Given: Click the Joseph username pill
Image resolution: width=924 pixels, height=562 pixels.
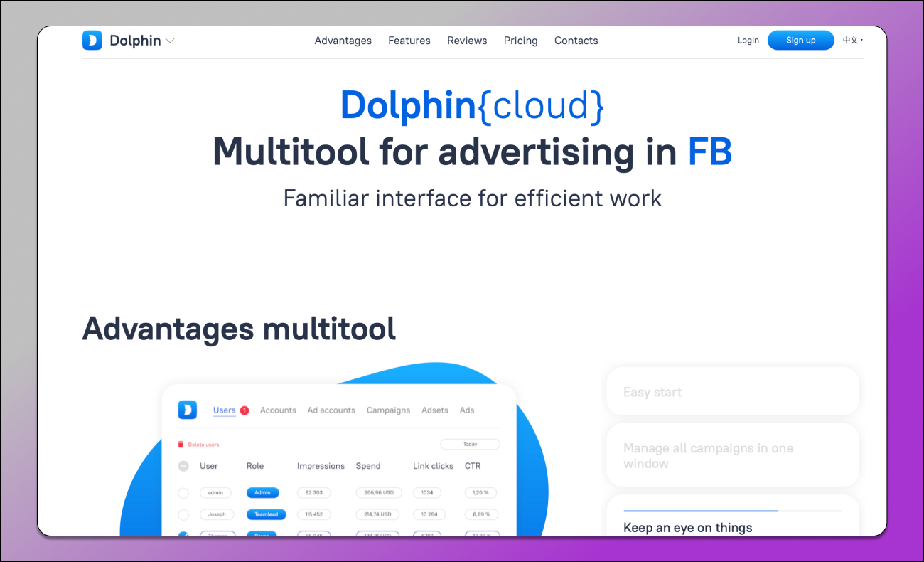Looking at the screenshot, I should pos(217,514).
